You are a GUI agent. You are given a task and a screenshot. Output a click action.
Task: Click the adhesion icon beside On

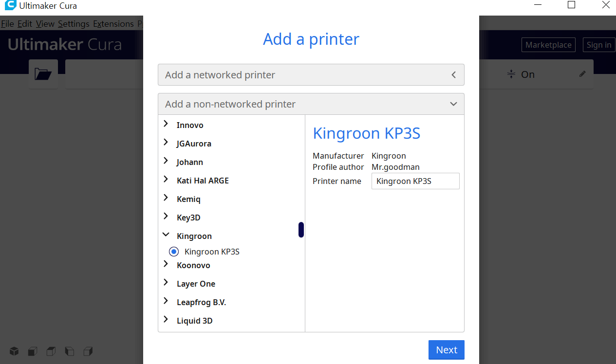pyautogui.click(x=511, y=74)
